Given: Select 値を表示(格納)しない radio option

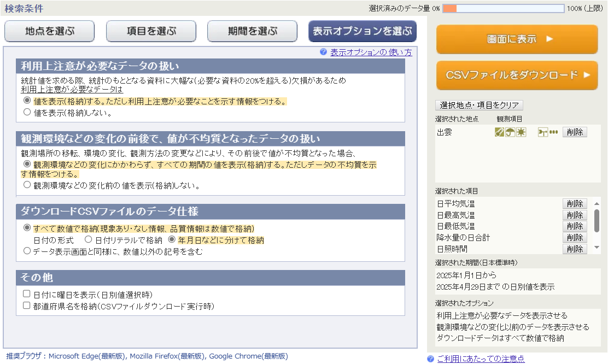Looking at the screenshot, I should click(x=27, y=112).
